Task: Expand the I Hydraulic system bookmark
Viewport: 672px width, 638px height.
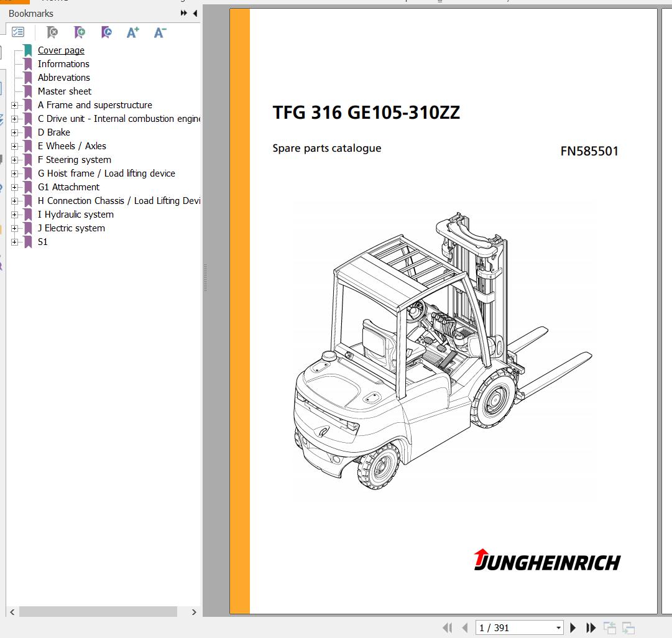Action: click(x=14, y=215)
